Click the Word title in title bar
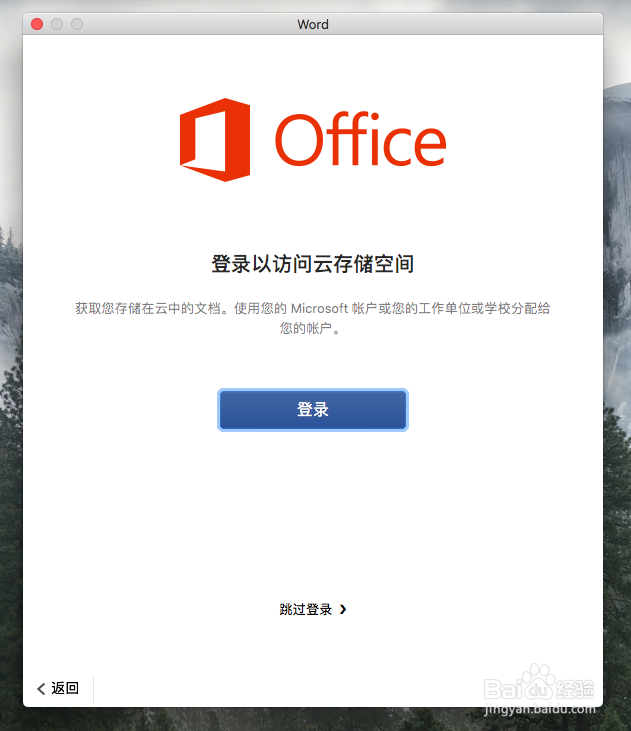 click(313, 24)
